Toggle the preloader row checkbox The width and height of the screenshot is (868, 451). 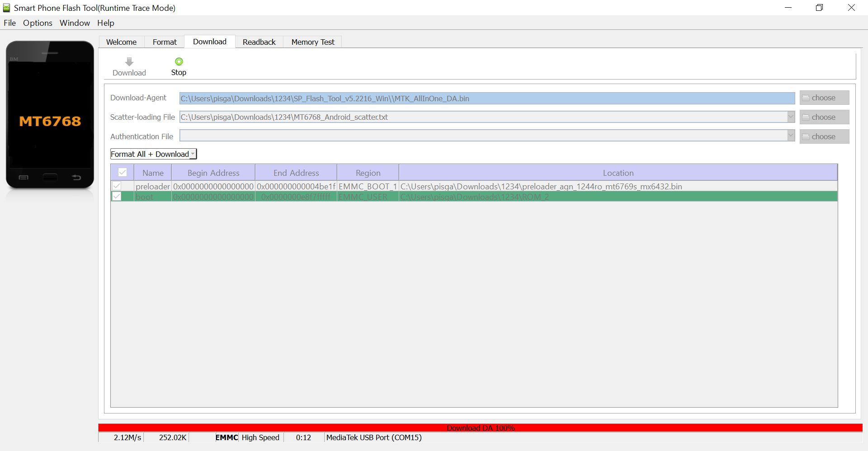pos(117,186)
